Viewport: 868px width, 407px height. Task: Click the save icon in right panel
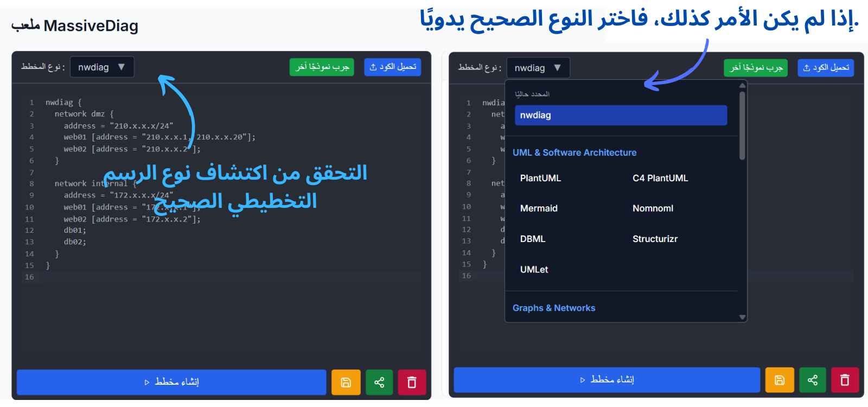click(x=780, y=380)
